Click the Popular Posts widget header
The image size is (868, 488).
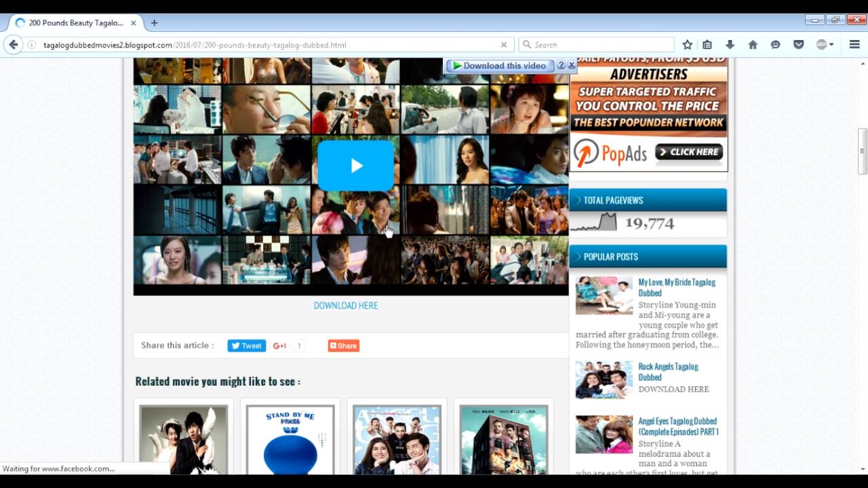click(x=648, y=256)
